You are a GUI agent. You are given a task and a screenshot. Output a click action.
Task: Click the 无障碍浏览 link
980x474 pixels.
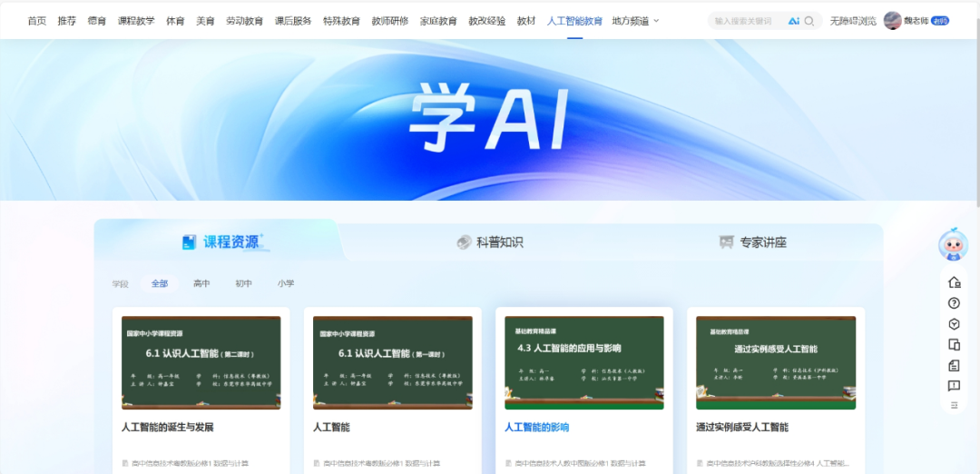tap(853, 21)
